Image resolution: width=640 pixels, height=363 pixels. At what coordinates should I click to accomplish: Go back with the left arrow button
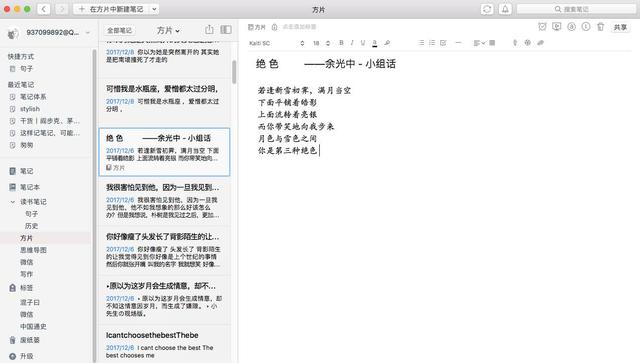point(44,9)
